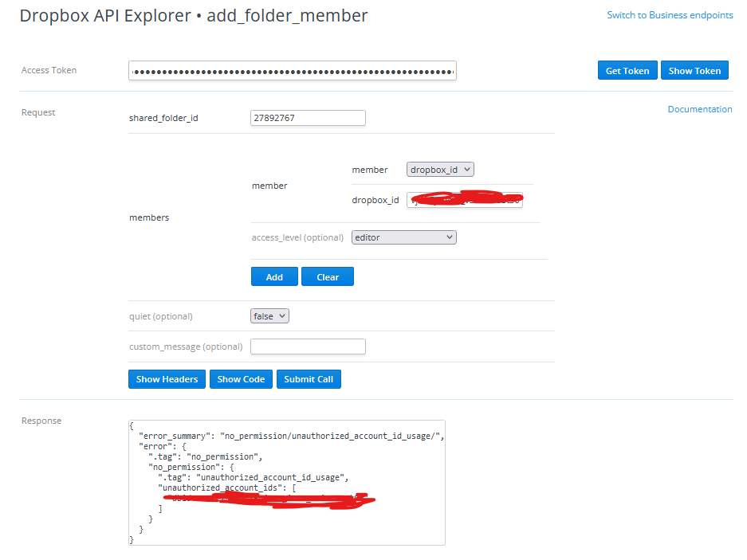Expand the quiet dropdown set to false
This screenshot has height=560, width=747.
pos(269,316)
